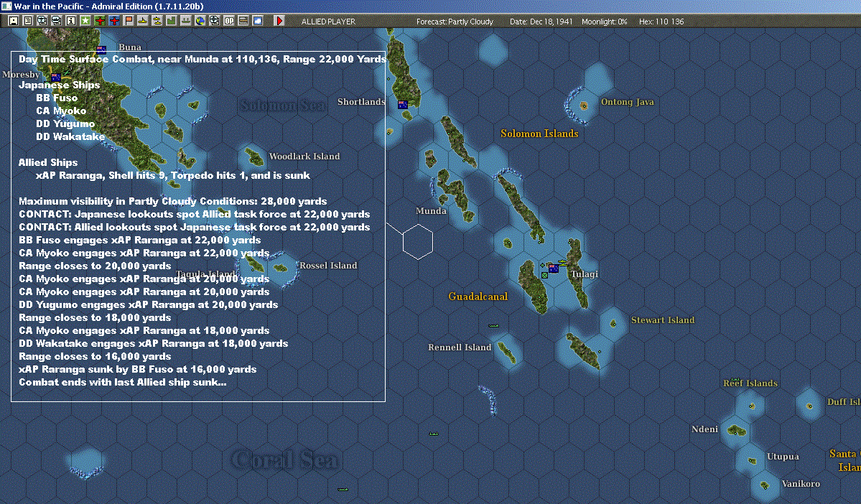Click the green factory industry toolbar icon

(x=172, y=21)
